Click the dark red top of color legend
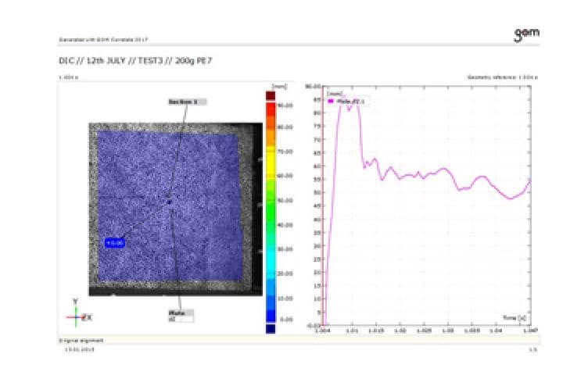The height and width of the screenshot is (386, 588). coord(270,95)
